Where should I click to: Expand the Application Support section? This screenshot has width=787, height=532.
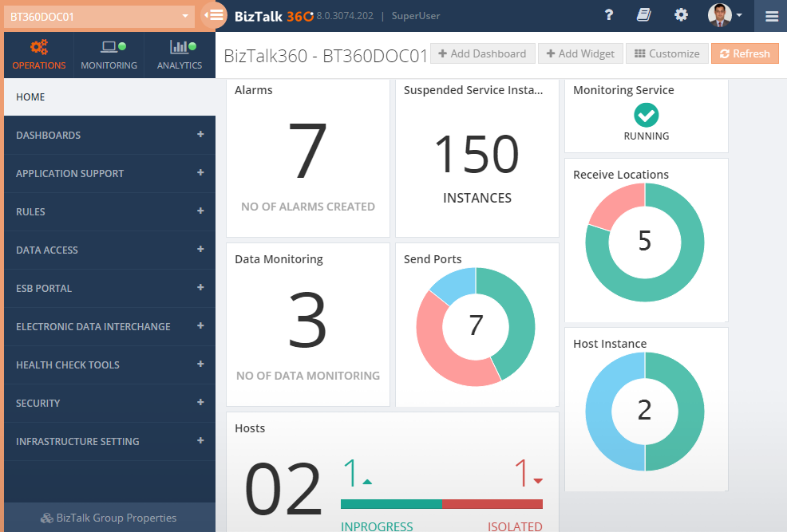click(x=200, y=173)
